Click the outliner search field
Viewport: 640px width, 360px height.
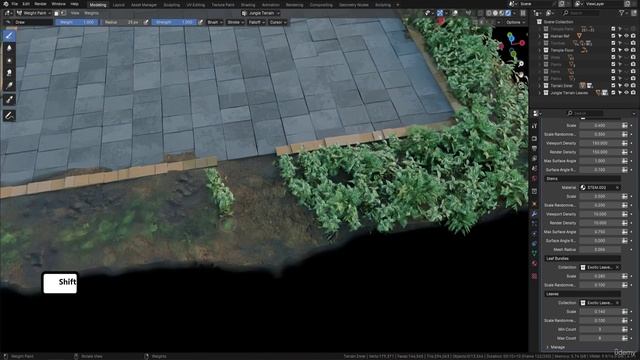click(582, 13)
